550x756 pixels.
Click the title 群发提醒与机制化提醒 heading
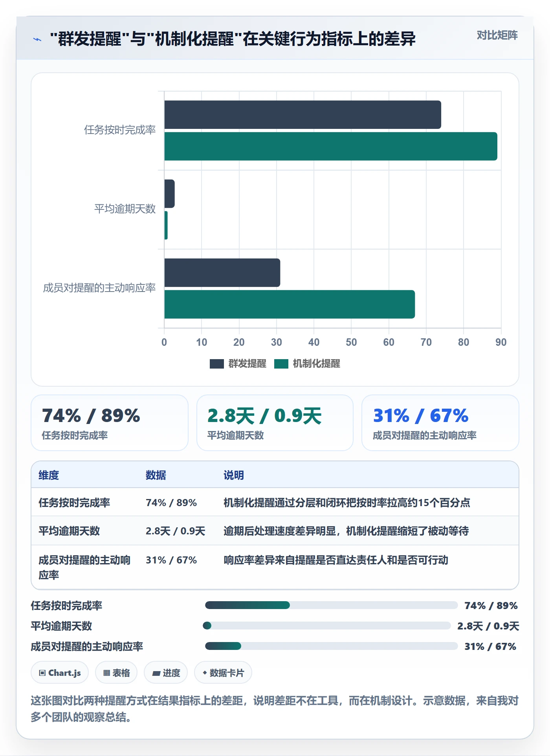tap(233, 39)
